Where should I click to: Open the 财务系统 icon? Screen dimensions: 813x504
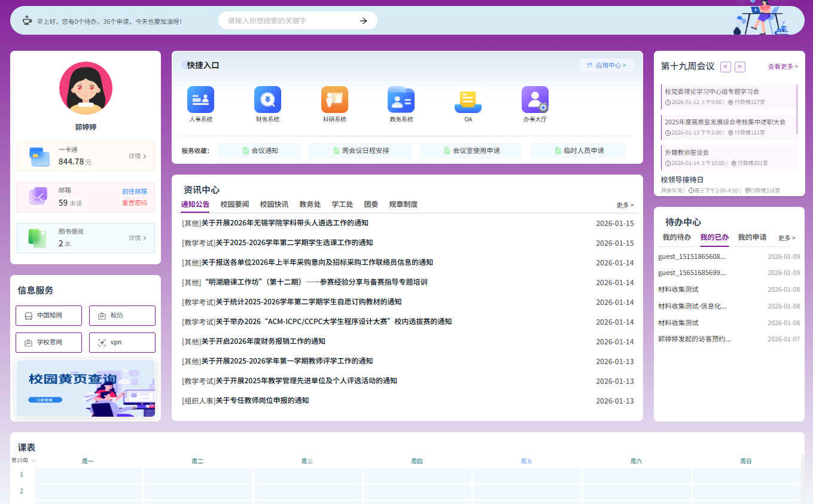pos(267,100)
